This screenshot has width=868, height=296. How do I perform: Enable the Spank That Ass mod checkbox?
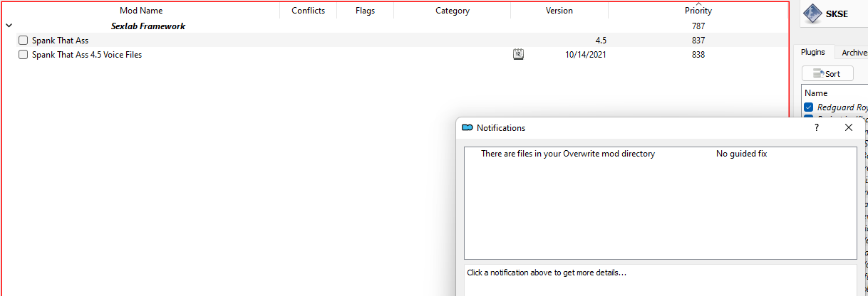click(24, 41)
